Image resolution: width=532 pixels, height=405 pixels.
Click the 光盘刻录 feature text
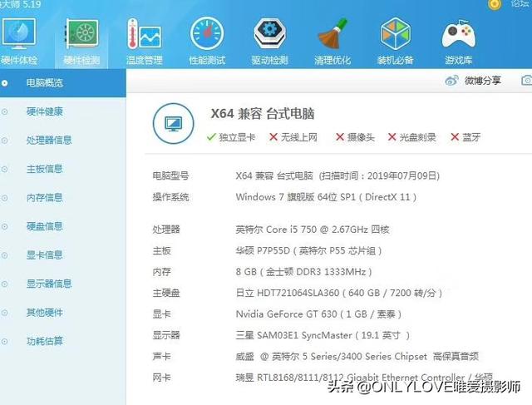point(417,137)
